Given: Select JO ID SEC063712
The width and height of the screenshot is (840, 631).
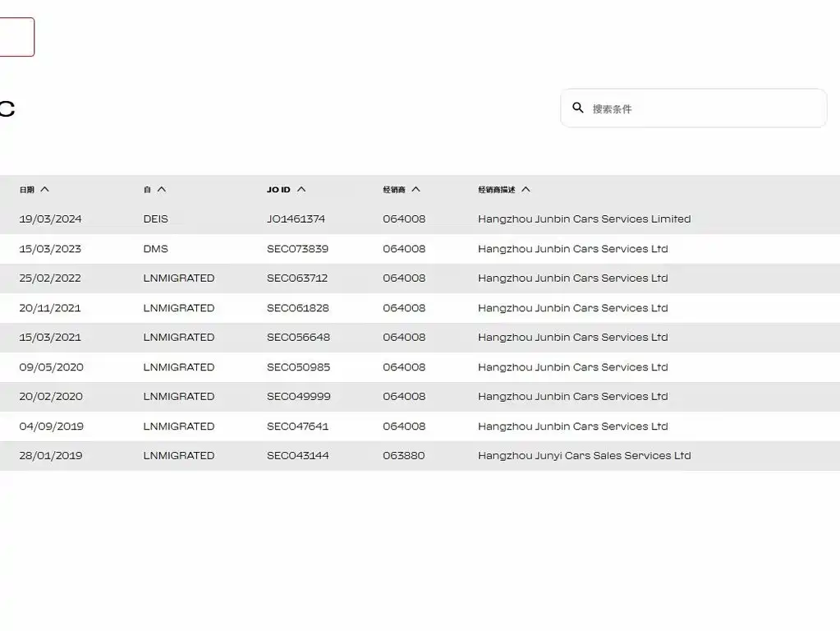Looking at the screenshot, I should click(296, 279).
